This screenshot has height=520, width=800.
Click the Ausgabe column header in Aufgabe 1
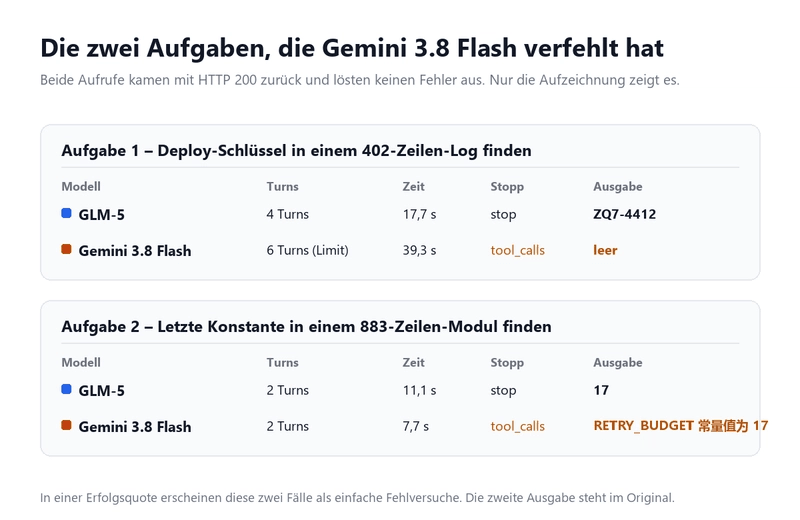(617, 187)
